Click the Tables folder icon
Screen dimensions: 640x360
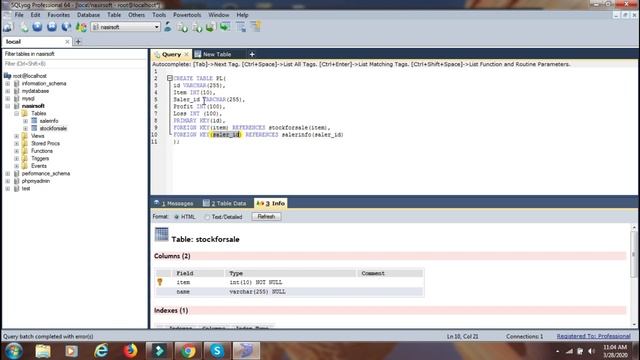(x=24, y=113)
